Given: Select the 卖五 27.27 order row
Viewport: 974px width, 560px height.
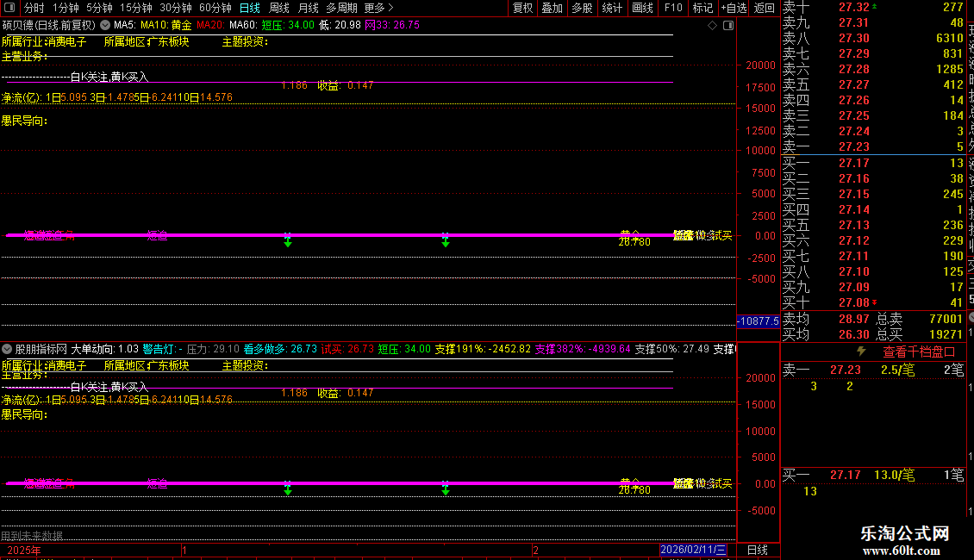Looking at the screenshot, I should (873, 84).
